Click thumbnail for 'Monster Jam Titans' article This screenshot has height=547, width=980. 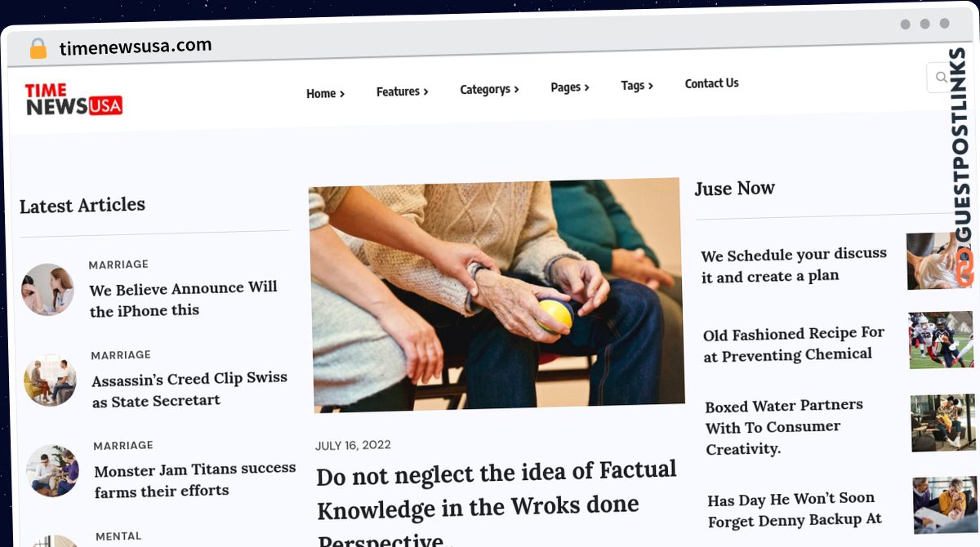tap(52, 471)
